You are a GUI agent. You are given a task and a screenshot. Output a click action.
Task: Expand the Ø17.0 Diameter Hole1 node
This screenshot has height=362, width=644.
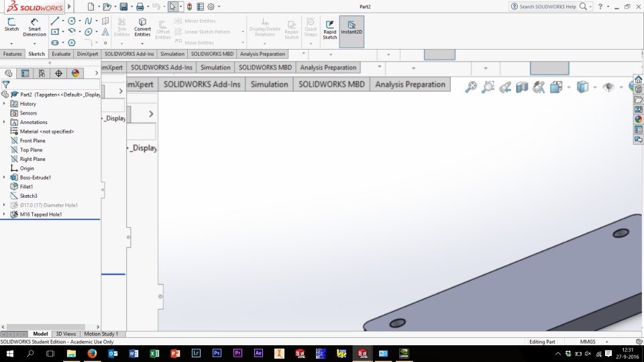tap(4, 205)
